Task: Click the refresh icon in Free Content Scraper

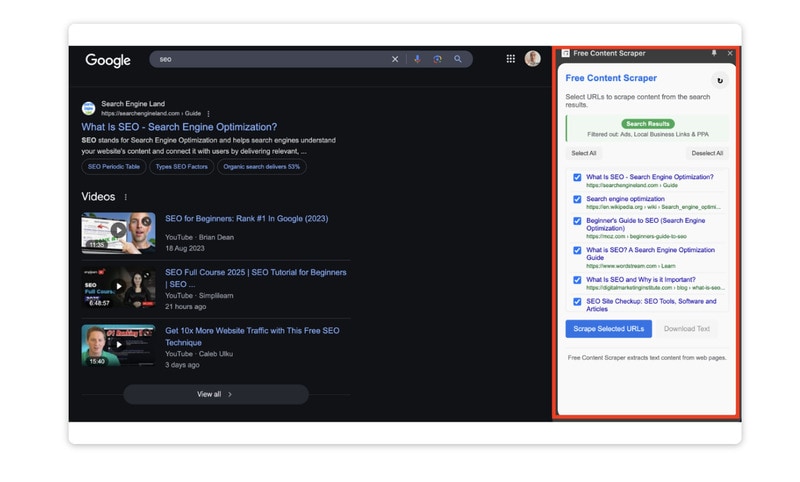Action: 719,81
